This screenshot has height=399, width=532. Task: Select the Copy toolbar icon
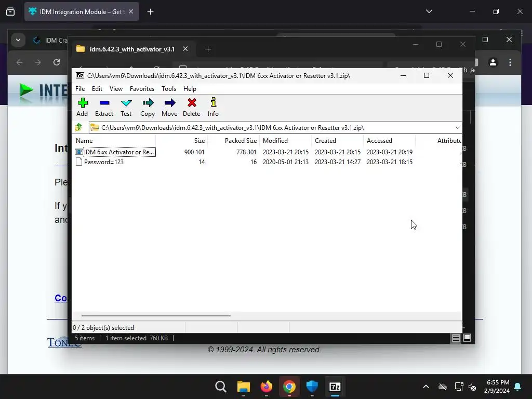148,107
